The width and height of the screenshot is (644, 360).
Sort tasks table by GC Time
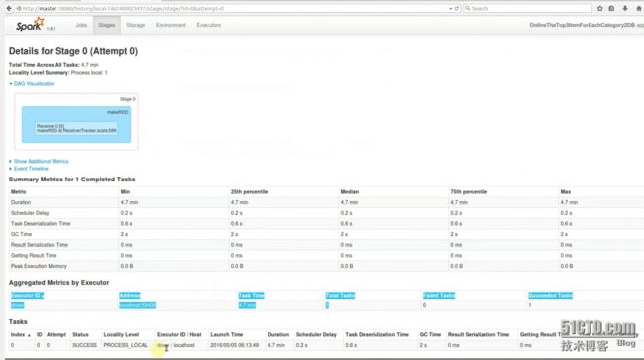(x=430, y=335)
